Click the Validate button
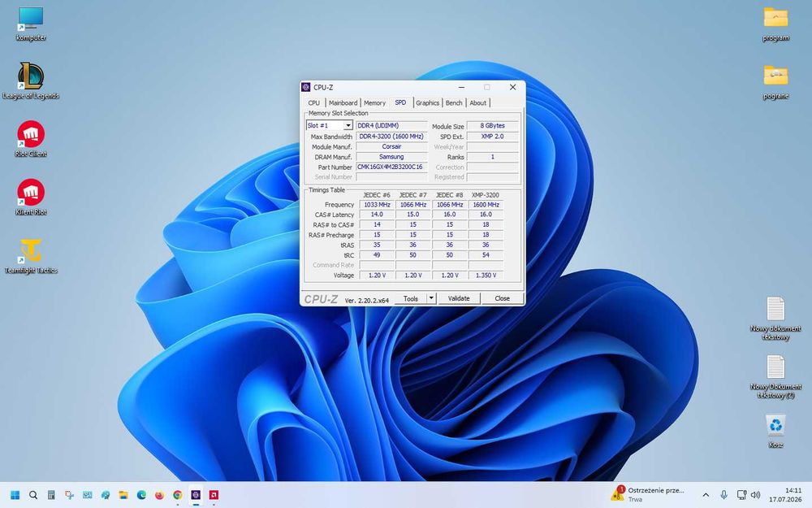The image size is (812, 508). tap(459, 298)
